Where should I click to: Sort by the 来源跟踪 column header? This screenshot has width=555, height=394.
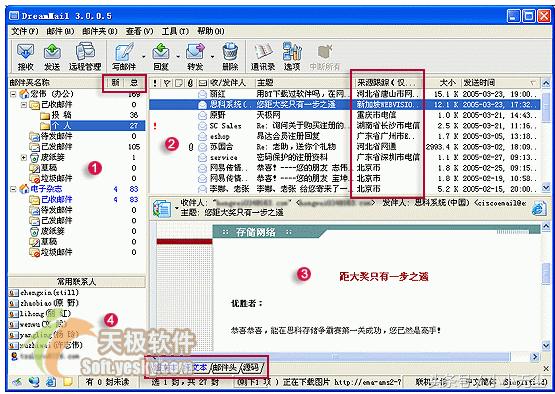(388, 83)
